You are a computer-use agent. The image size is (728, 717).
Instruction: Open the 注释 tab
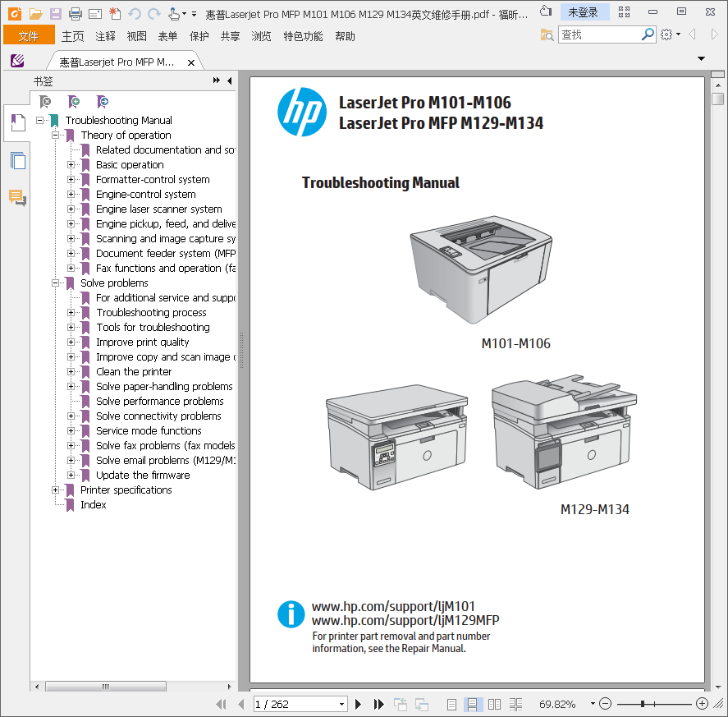pos(105,36)
